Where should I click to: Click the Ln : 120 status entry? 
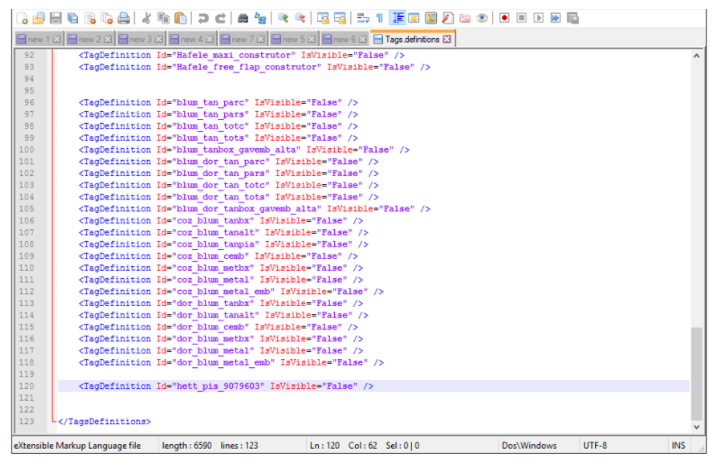point(325,446)
